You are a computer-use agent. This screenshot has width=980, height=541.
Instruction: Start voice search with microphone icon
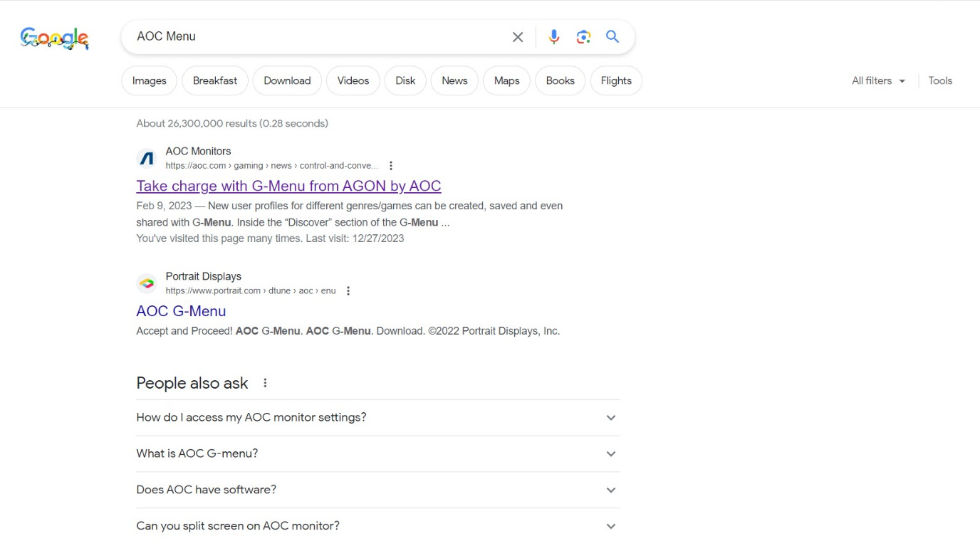pos(554,37)
